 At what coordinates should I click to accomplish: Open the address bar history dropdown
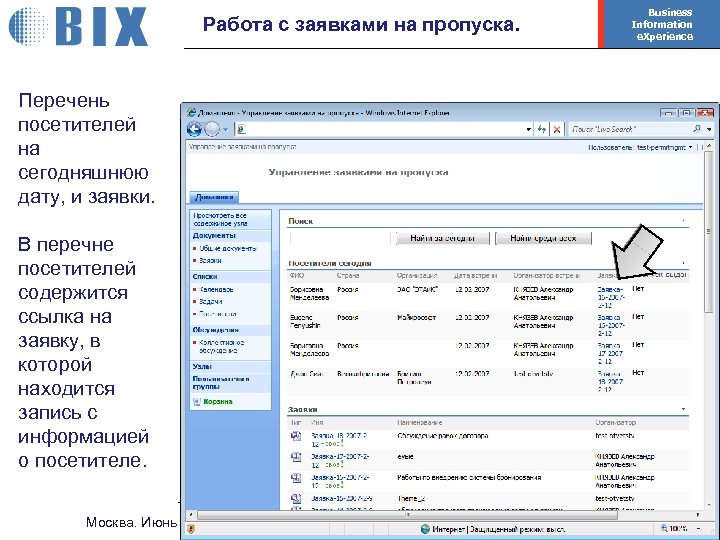(529, 129)
